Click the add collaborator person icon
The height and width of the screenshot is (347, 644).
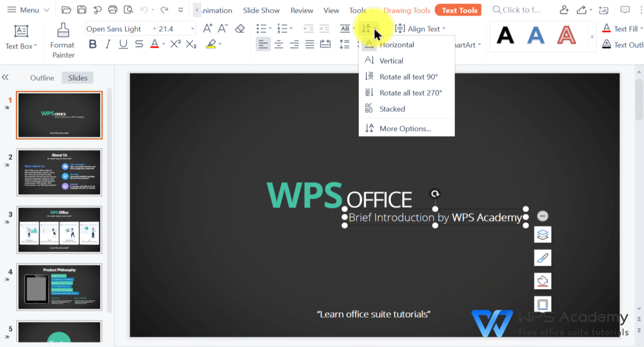point(564,10)
